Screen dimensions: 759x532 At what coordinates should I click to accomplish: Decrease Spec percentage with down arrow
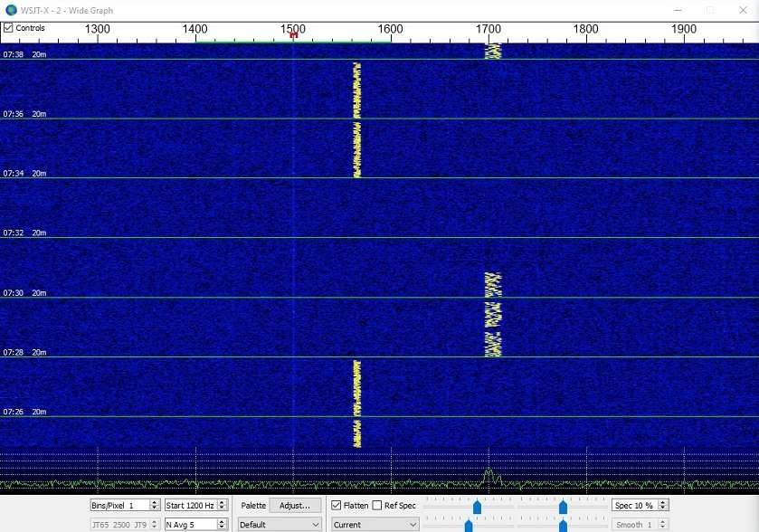click(x=663, y=508)
